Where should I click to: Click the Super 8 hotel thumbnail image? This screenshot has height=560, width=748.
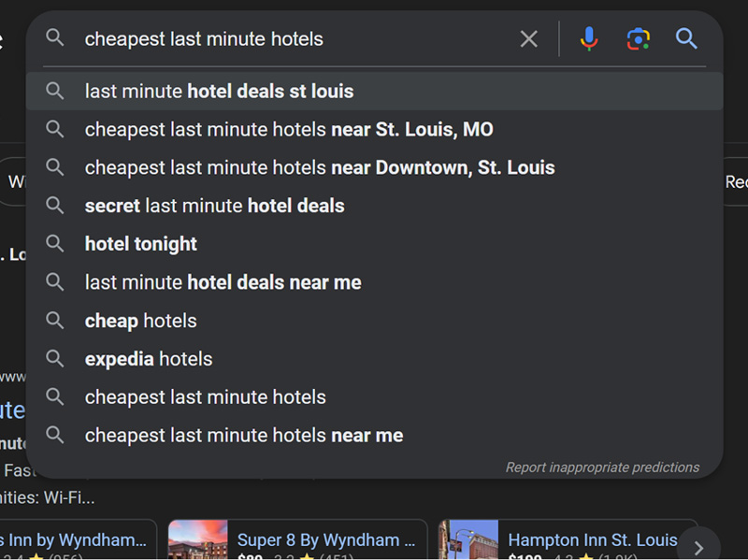pos(198,540)
